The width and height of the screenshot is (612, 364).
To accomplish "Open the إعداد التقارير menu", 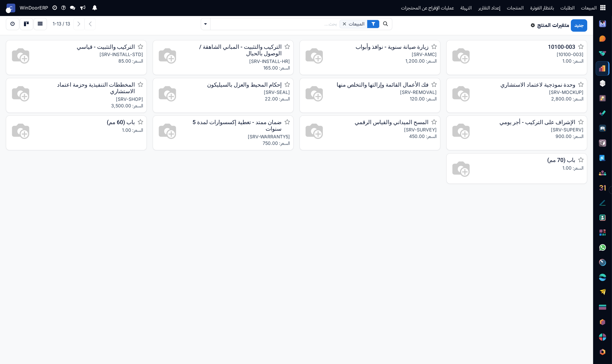I will coord(489,8).
